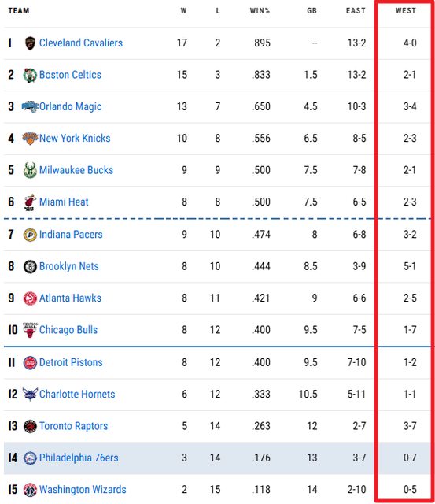Image resolution: width=435 pixels, height=504 pixels.
Task: Open the Indiana Pacers team link
Action: (x=71, y=235)
